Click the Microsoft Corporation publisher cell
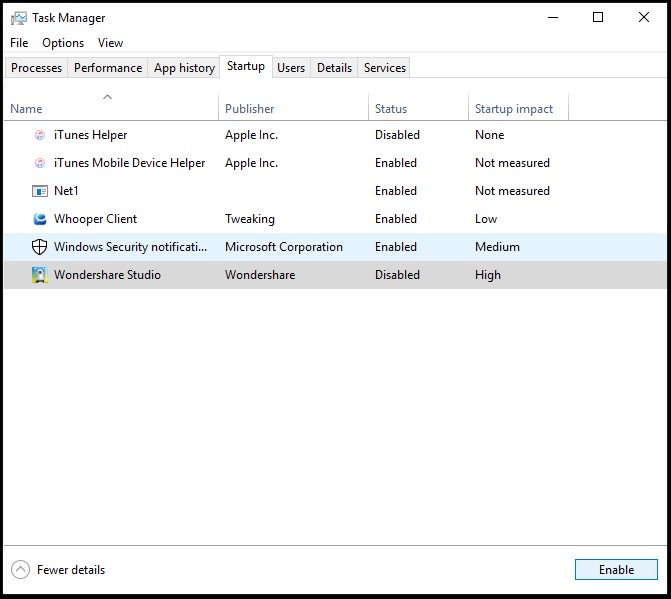671x599 pixels. (x=284, y=247)
